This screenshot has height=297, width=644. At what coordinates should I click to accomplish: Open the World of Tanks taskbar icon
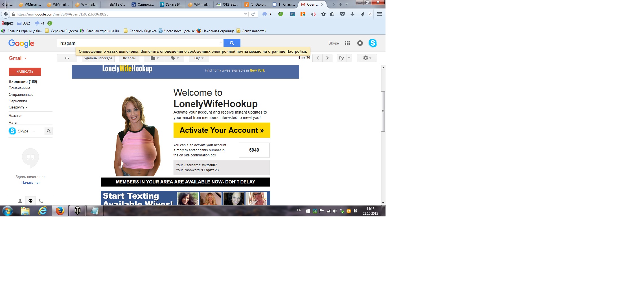(77, 211)
